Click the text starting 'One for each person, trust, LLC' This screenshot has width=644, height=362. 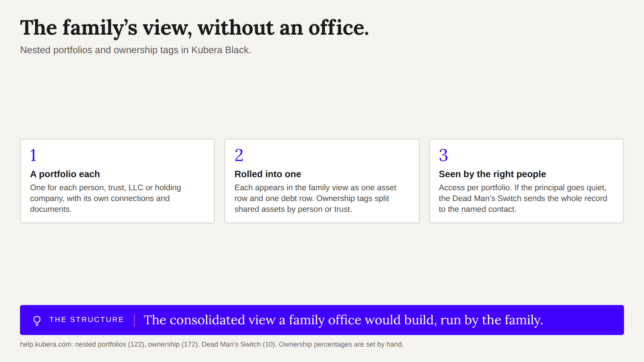106,198
